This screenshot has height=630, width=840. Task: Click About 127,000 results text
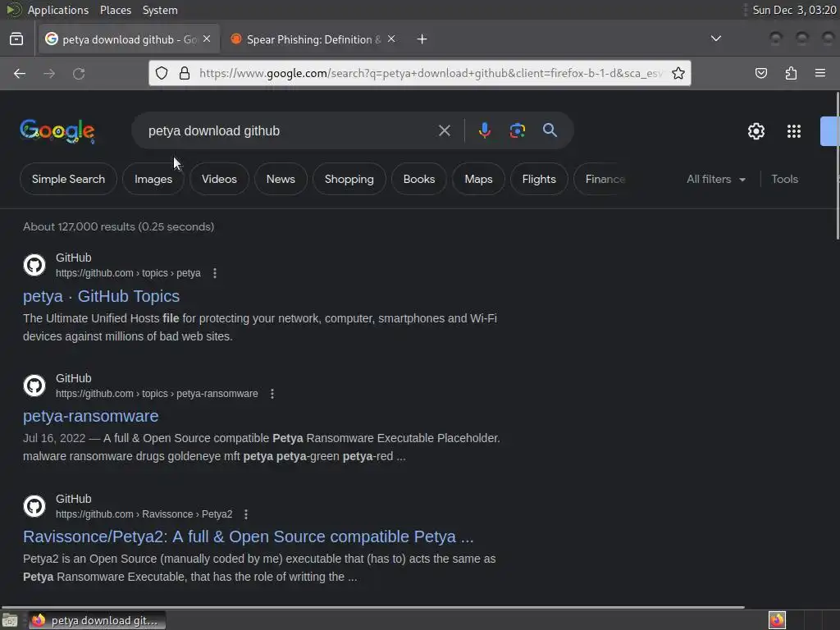pos(118,226)
